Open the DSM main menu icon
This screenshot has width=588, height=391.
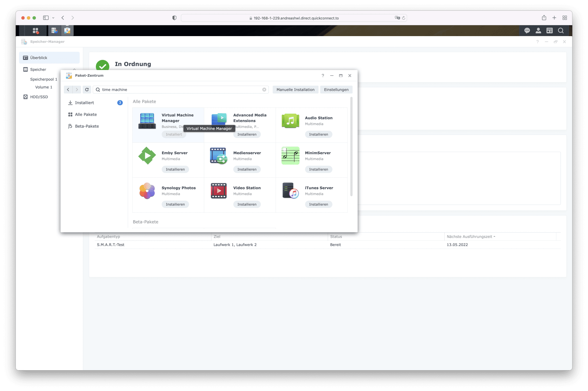click(36, 31)
